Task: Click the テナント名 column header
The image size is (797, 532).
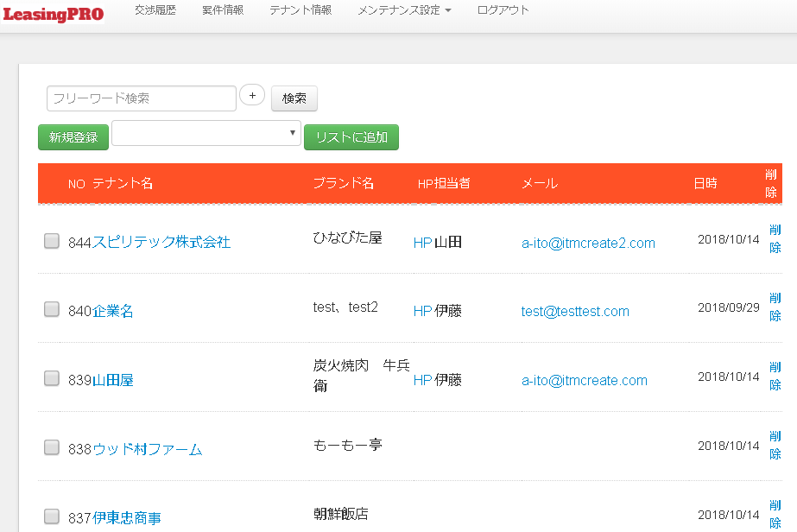Action: pyautogui.click(x=123, y=184)
